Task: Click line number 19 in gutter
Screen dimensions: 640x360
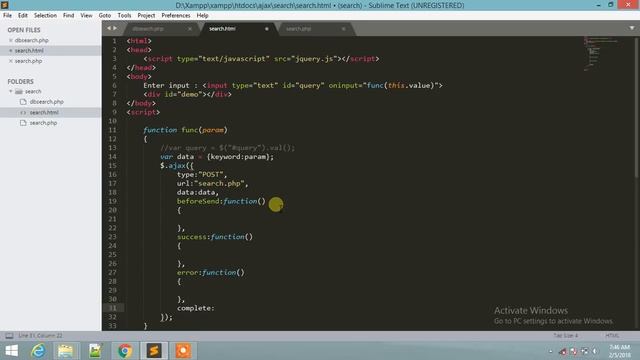Action: 113,201
